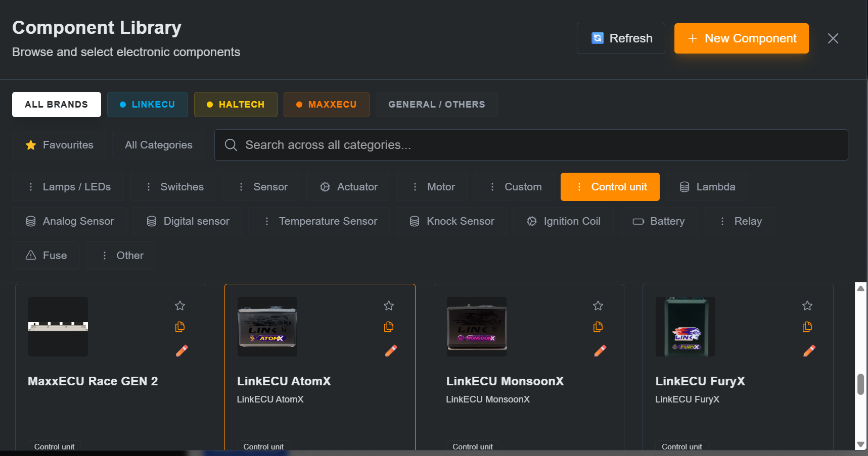The width and height of the screenshot is (868, 456).
Task: Filter by Analog Sensor category
Action: 69,221
